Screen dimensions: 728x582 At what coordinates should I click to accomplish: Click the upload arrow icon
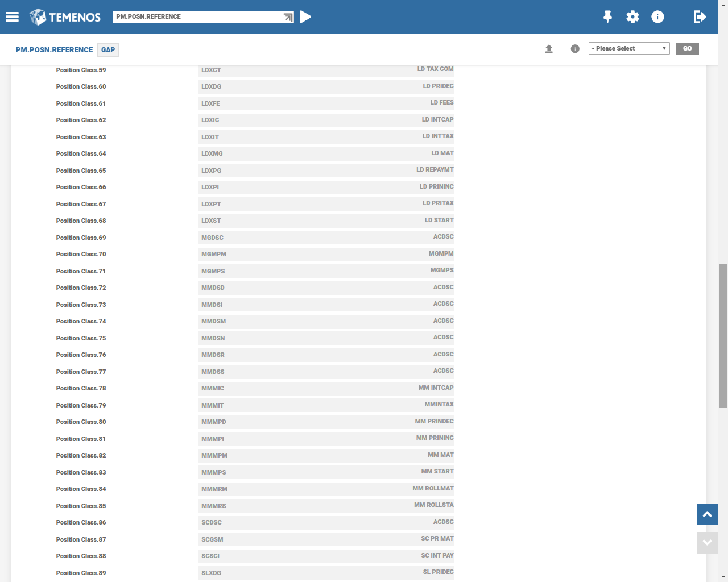[x=549, y=49]
